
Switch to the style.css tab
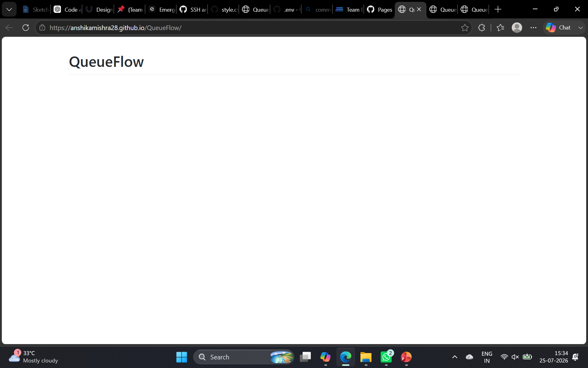224,10
